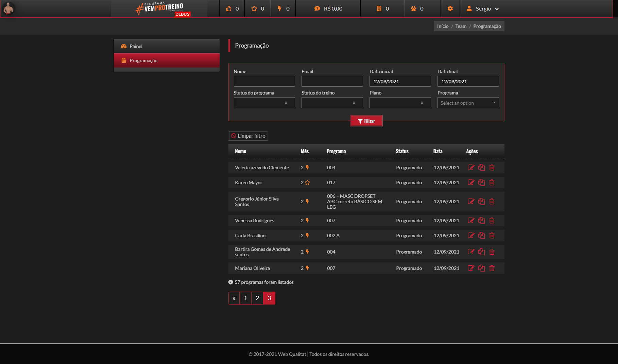Click edit icon for Valeria azevedo Clemente
Viewport: 618px width, 364px height.
click(471, 167)
